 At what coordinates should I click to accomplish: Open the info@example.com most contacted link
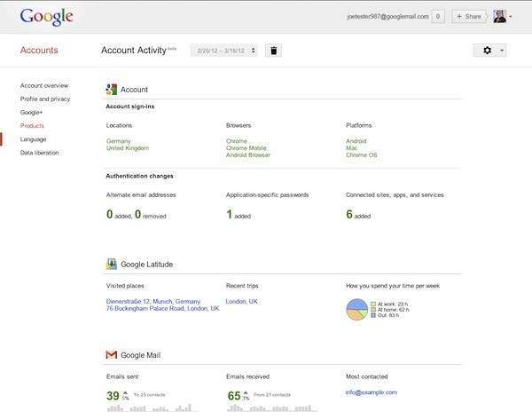[x=372, y=392]
